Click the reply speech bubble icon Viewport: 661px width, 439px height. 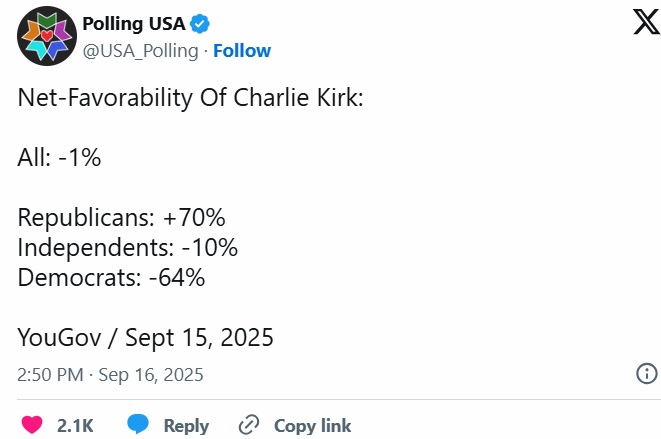(138, 425)
